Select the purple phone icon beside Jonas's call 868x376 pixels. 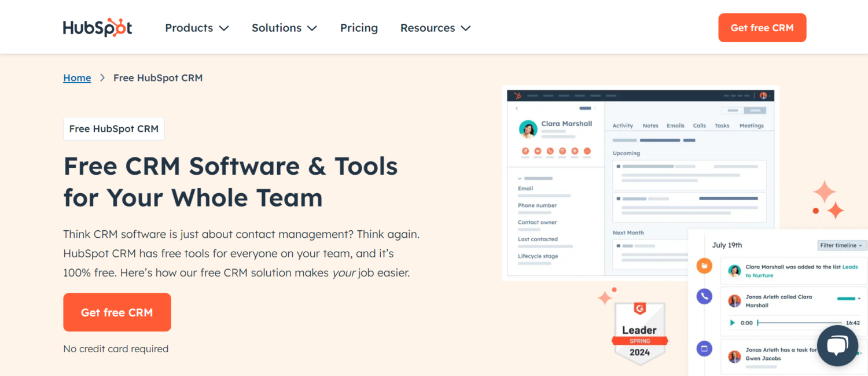tap(703, 296)
